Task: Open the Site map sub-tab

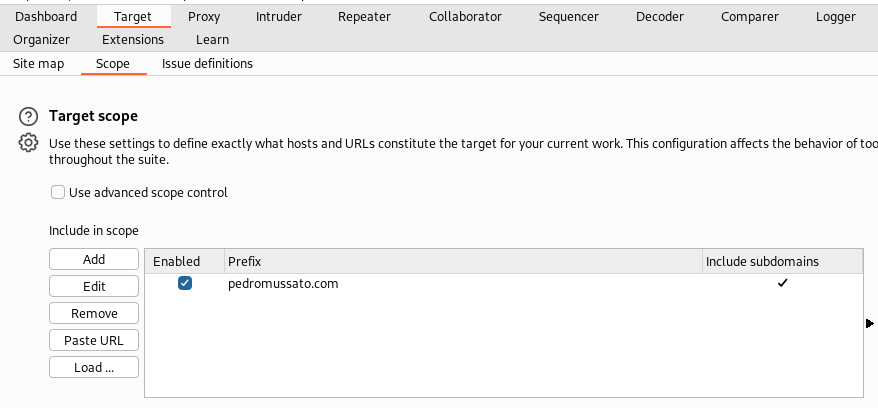Action: coord(38,63)
